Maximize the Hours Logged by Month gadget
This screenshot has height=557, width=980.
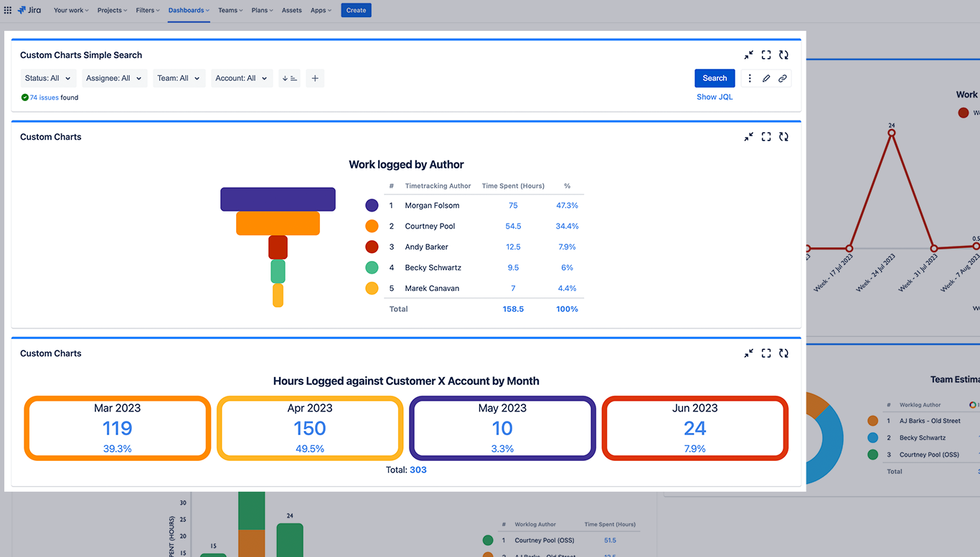tap(766, 353)
